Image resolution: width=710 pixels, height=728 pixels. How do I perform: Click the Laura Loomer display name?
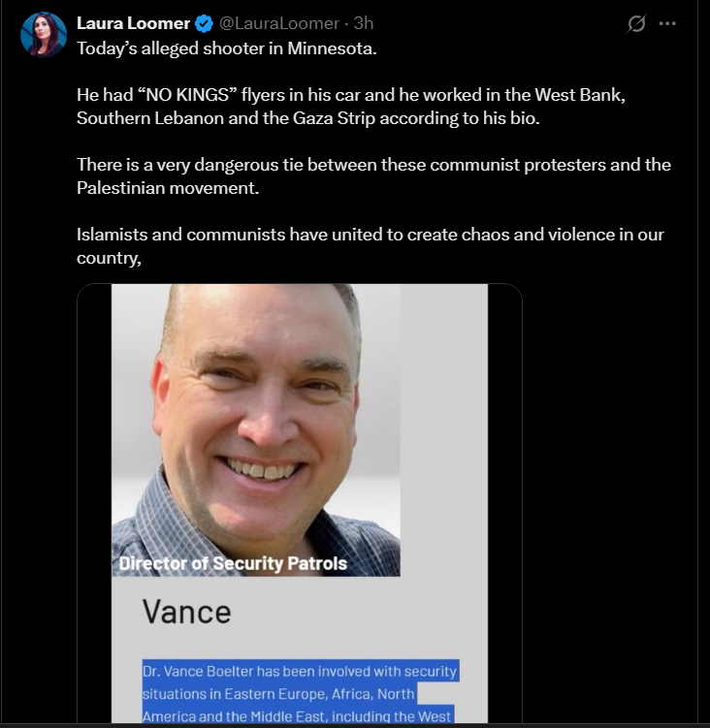tap(133, 23)
